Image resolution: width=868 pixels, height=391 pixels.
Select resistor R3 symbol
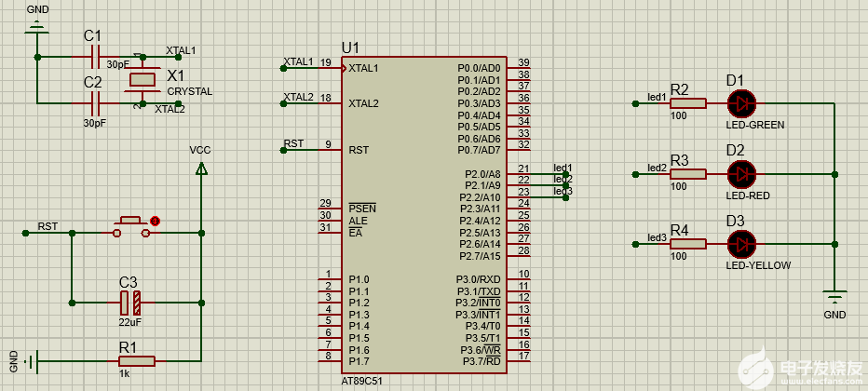point(688,173)
